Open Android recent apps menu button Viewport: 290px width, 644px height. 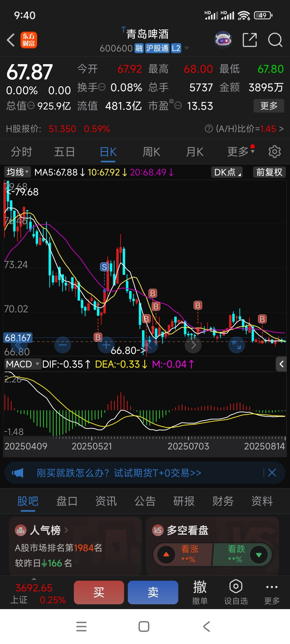[81, 627]
